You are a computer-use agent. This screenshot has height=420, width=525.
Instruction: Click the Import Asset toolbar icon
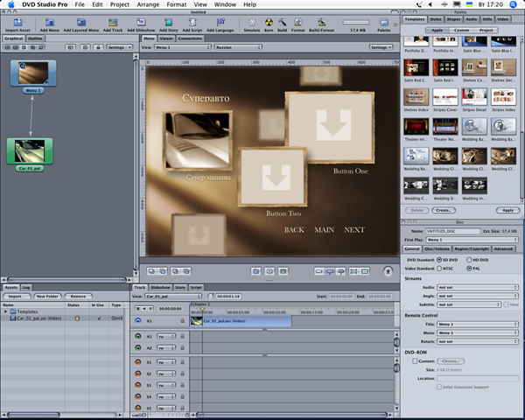click(x=17, y=22)
